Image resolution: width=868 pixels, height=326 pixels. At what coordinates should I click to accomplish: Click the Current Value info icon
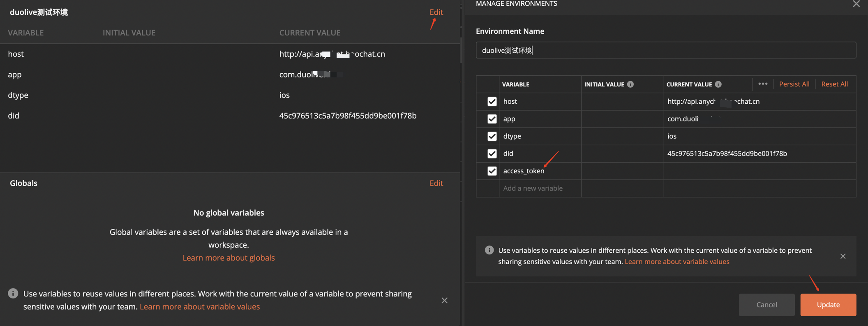pos(718,84)
